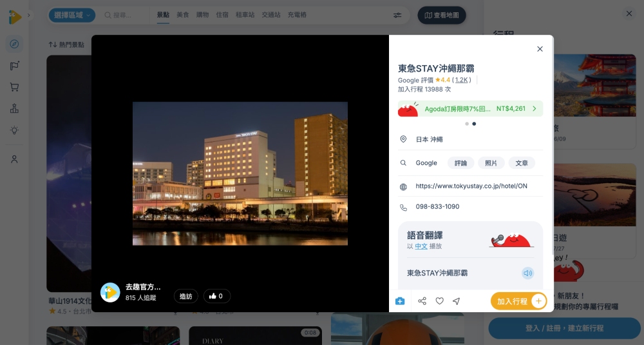
Task: Open the filter sliders icon
Action: (397, 15)
